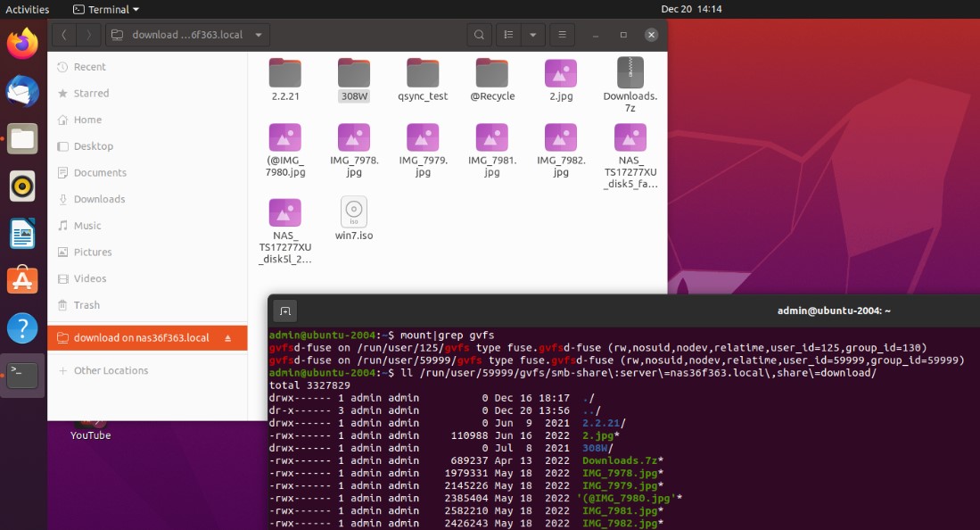The image size is (980, 530).
Task: Eject the download on nas36f363.local share
Action: pyautogui.click(x=227, y=338)
